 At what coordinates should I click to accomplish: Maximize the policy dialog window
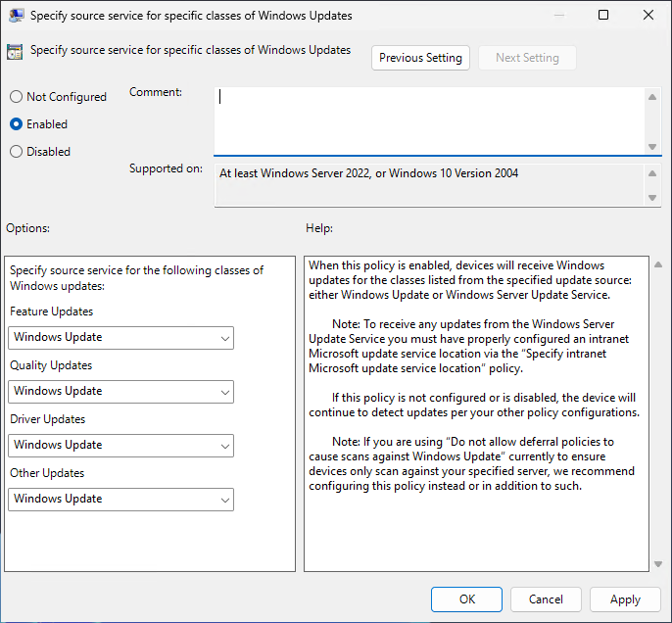tap(603, 15)
